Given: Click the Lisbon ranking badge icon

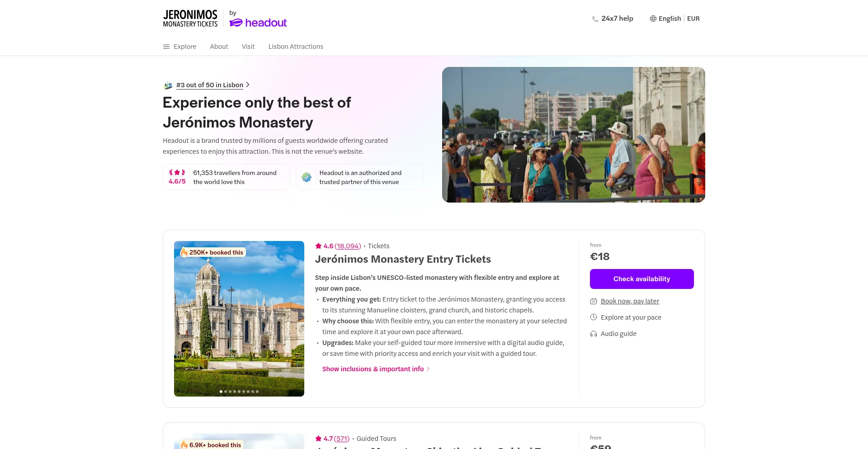Looking at the screenshot, I should pyautogui.click(x=168, y=85).
